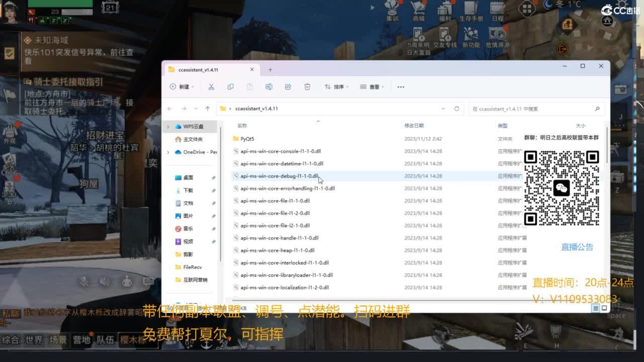Go back with the left arrow button

(x=170, y=109)
